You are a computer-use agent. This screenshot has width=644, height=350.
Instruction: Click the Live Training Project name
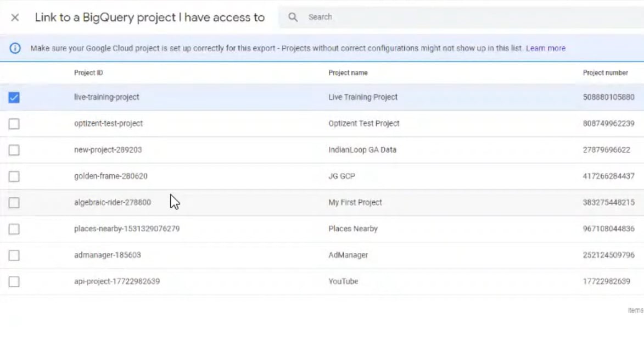(363, 97)
